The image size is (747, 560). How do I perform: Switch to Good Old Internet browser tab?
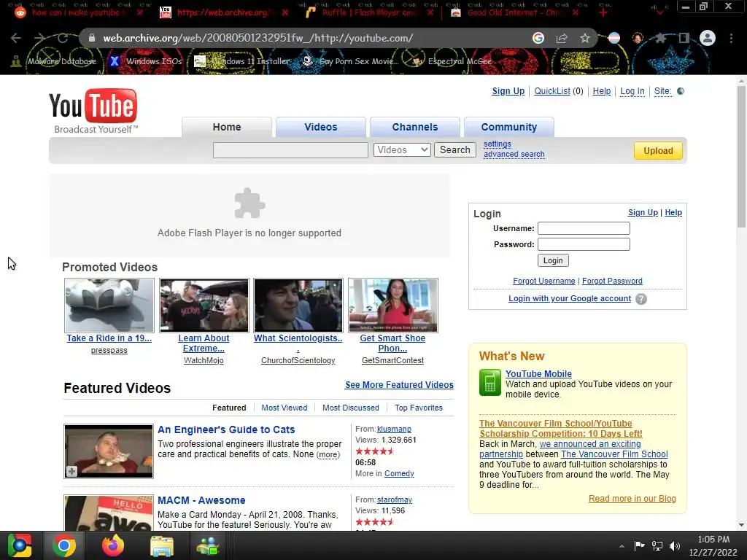[514, 12]
